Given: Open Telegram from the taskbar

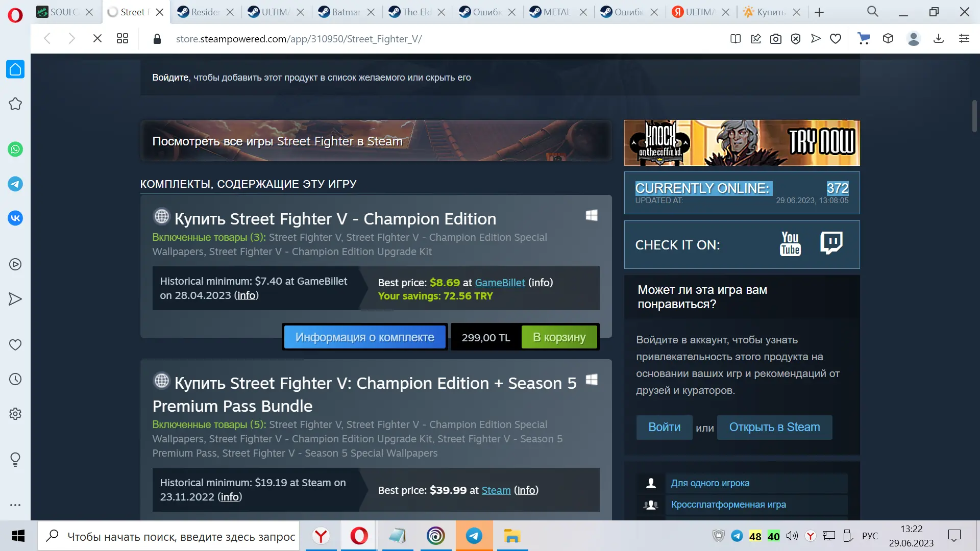Looking at the screenshot, I should [474, 536].
